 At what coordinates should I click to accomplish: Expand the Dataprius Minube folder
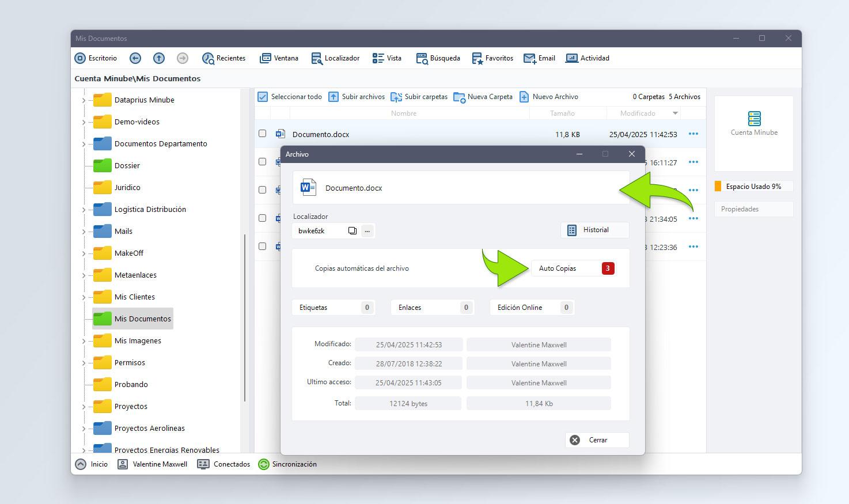click(x=84, y=100)
